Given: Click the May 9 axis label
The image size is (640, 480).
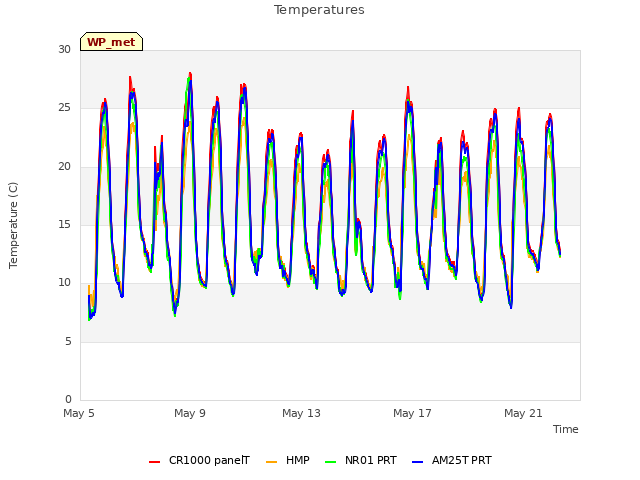Looking at the screenshot, I should (x=190, y=413).
